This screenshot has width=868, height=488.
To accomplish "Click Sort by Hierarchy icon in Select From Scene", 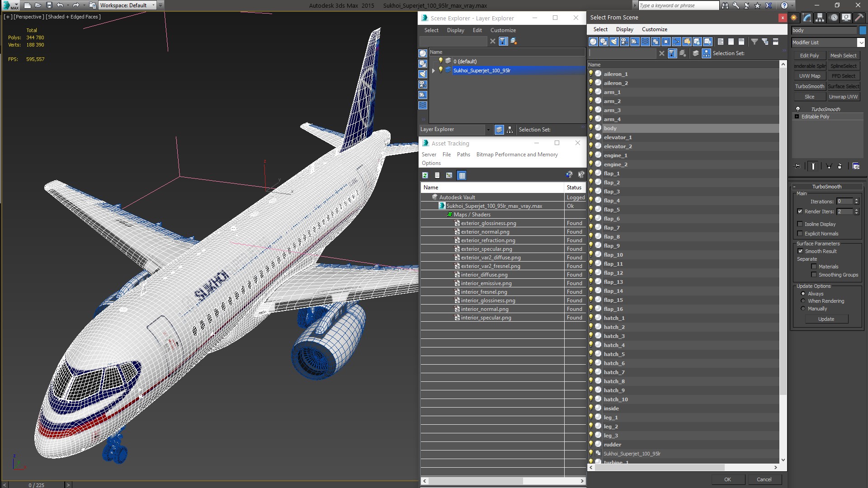I will coord(706,53).
